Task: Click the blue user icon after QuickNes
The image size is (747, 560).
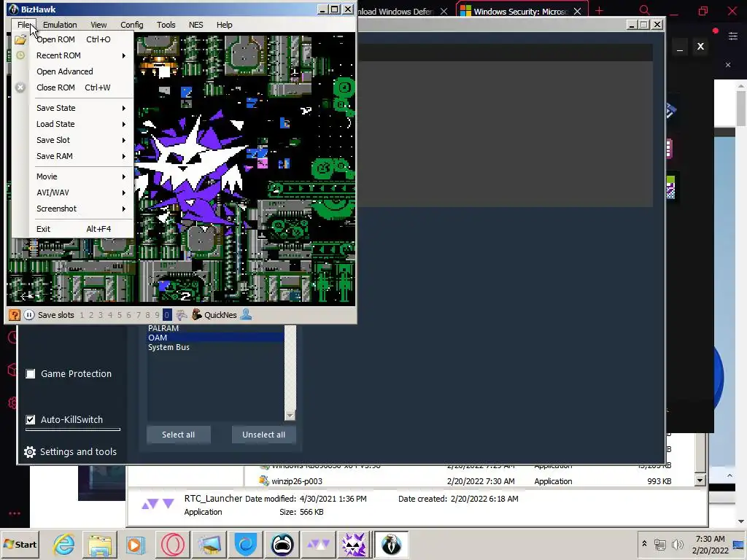Action: point(247,314)
